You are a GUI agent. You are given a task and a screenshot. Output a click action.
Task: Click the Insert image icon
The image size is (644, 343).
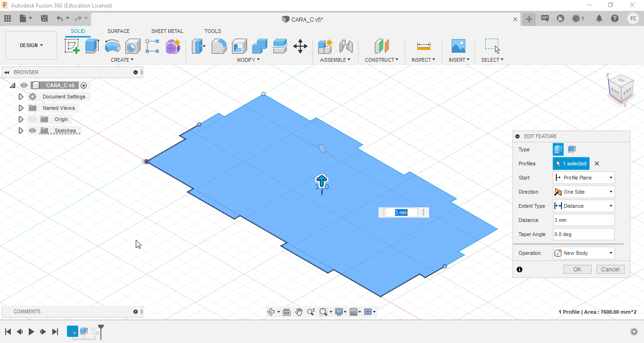pos(458,46)
